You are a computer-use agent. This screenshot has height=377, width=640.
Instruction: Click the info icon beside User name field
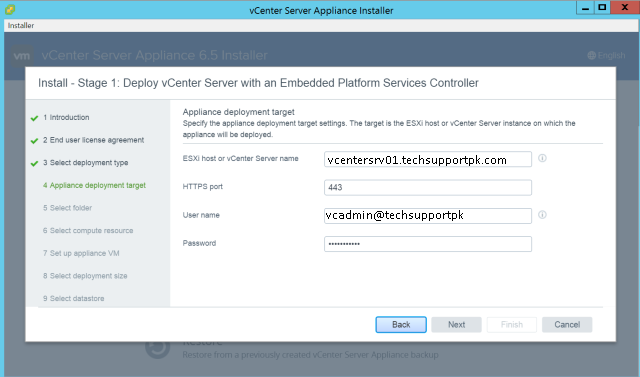tap(542, 215)
